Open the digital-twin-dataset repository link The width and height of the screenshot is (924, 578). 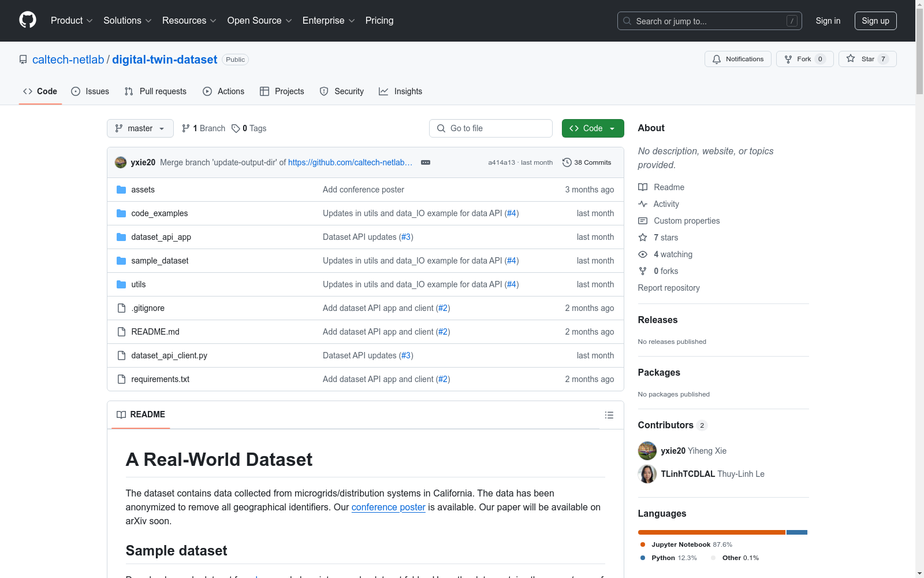click(x=165, y=60)
